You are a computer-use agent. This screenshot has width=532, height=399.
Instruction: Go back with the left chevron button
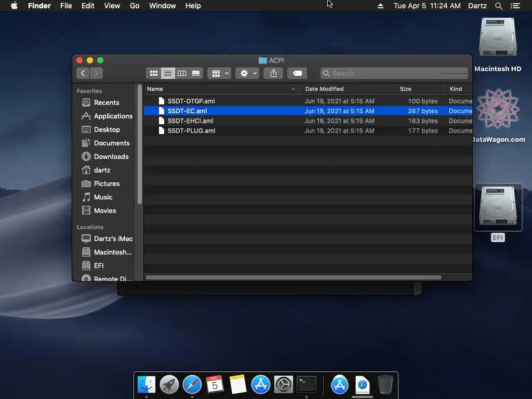(x=83, y=73)
